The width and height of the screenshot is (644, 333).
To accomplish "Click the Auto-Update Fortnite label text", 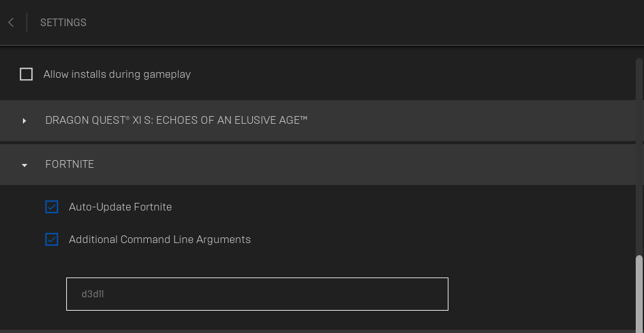I will [x=120, y=207].
